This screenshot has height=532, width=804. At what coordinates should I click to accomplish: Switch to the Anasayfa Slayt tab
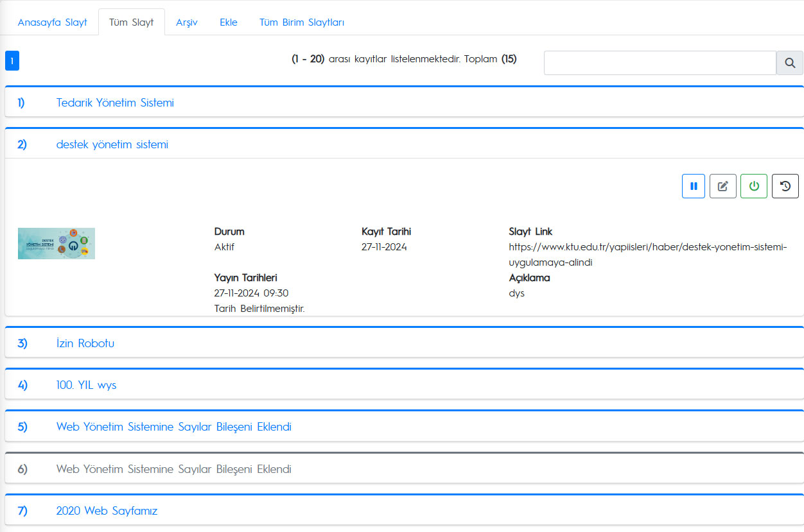tap(53, 22)
